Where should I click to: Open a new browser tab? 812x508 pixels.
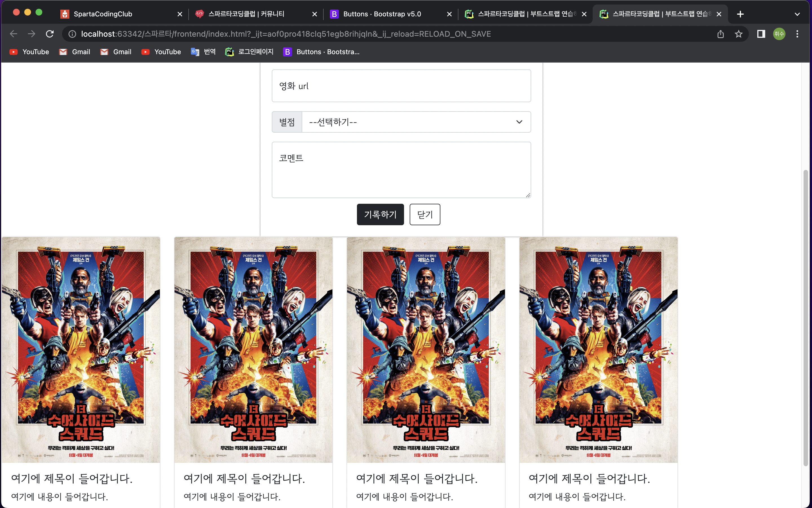point(740,14)
